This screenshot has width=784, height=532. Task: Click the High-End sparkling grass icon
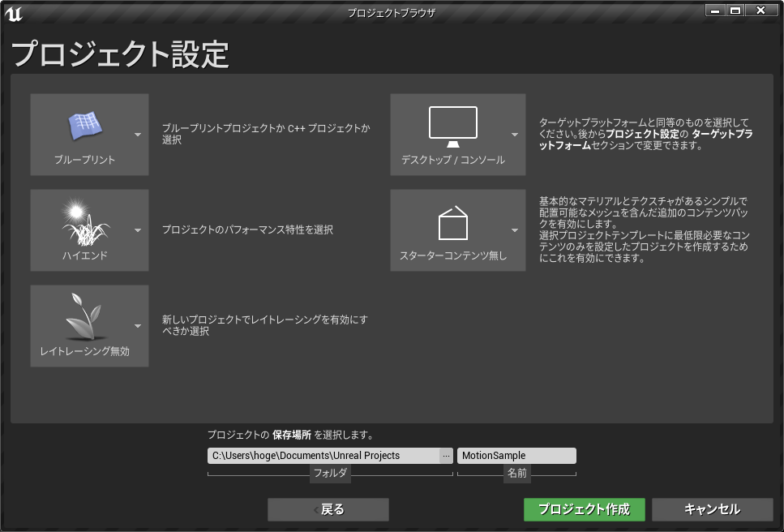point(85,222)
